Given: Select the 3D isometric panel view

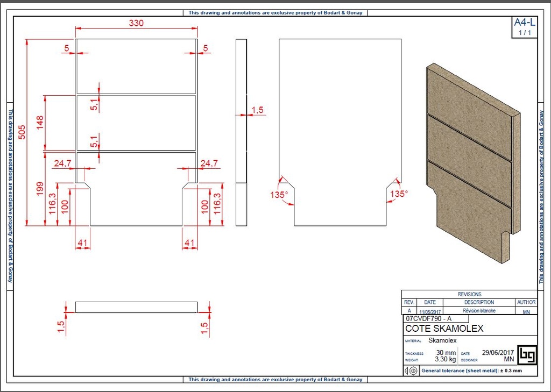Looking at the screenshot, I should click(474, 161).
